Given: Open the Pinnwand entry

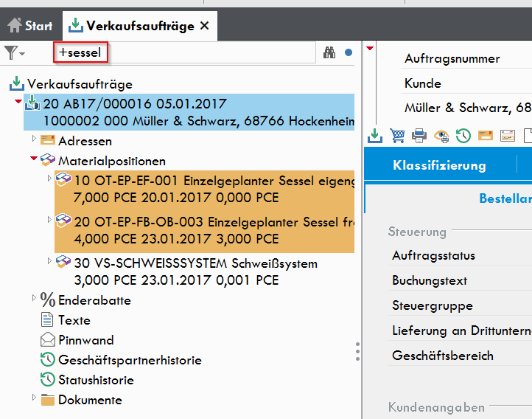Looking at the screenshot, I should click(85, 340).
